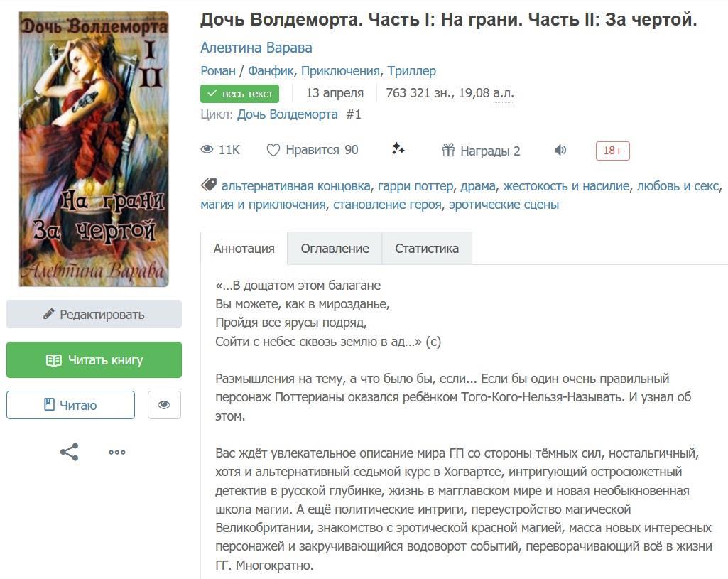
Task: Open the гарри поттер tag
Action: 415,186
